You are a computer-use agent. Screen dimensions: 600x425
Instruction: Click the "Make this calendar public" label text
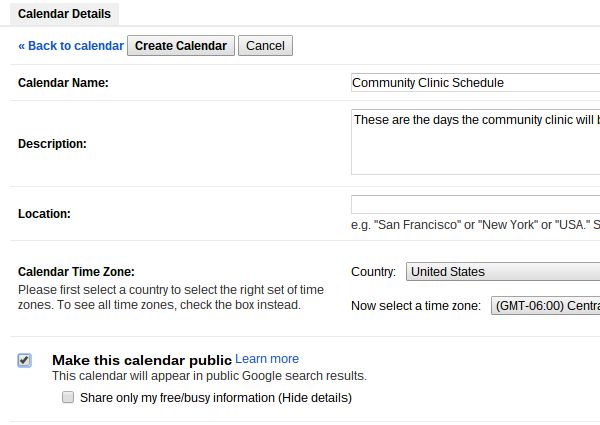click(142, 360)
